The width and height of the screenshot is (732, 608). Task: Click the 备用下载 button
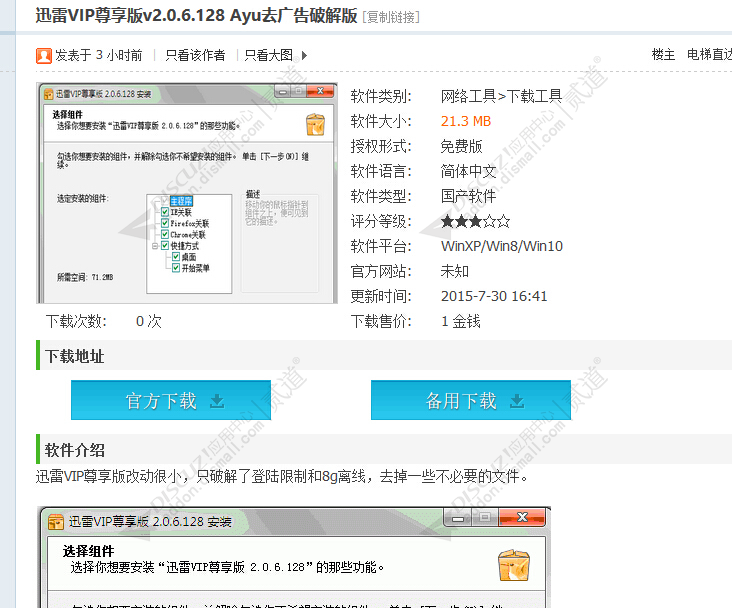tap(471, 400)
